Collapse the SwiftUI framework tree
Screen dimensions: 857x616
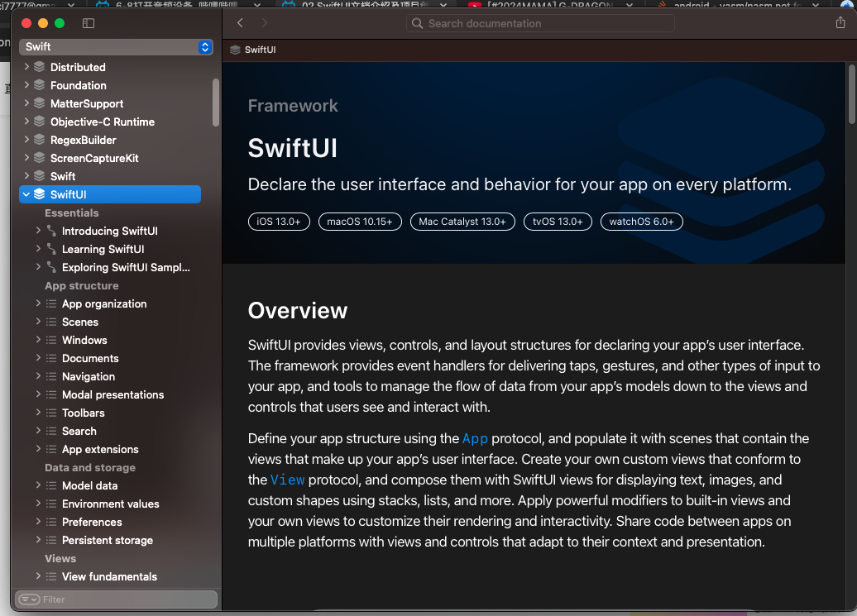point(26,194)
